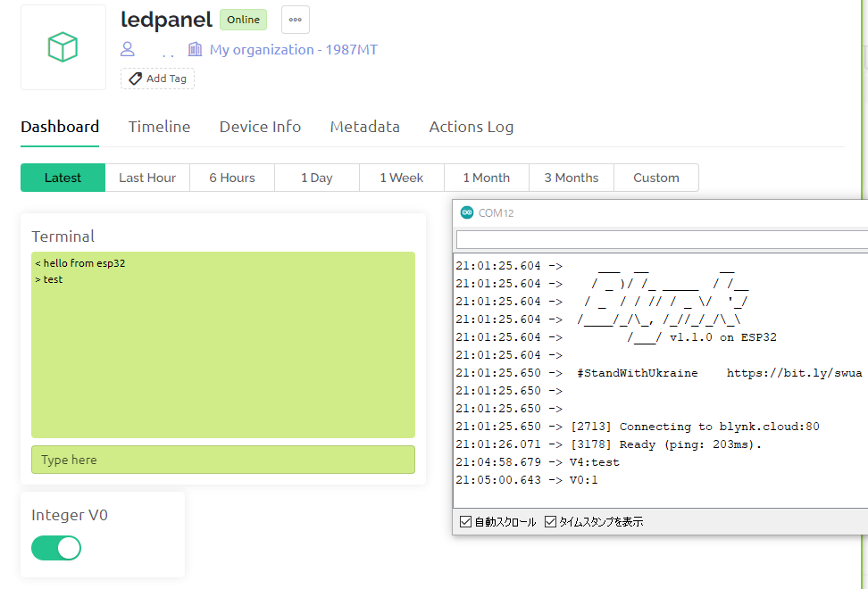Click the 'v1.1.0 on ESP32' version text
868x589 pixels.
pyautogui.click(x=723, y=337)
